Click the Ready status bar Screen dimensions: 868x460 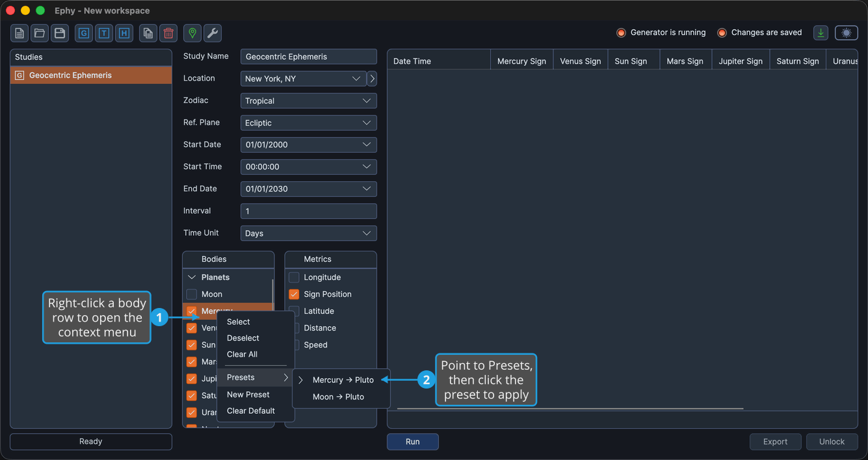tap(91, 442)
